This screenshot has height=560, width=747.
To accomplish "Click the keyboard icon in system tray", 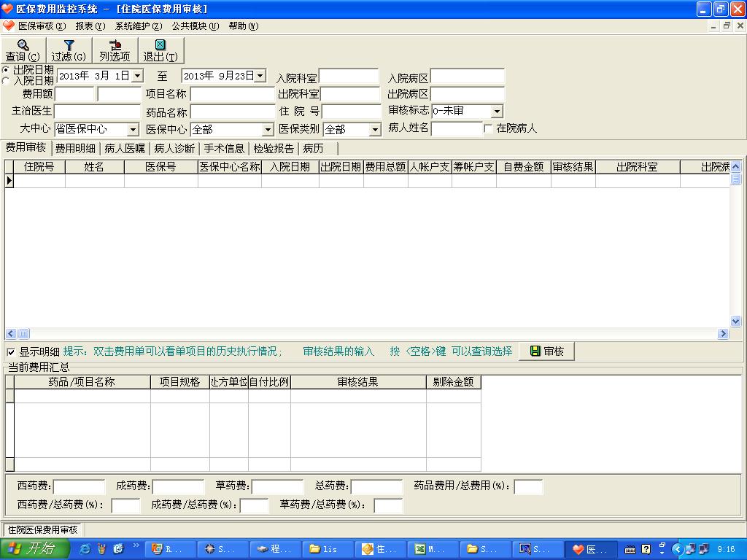I will pyautogui.click(x=630, y=550).
